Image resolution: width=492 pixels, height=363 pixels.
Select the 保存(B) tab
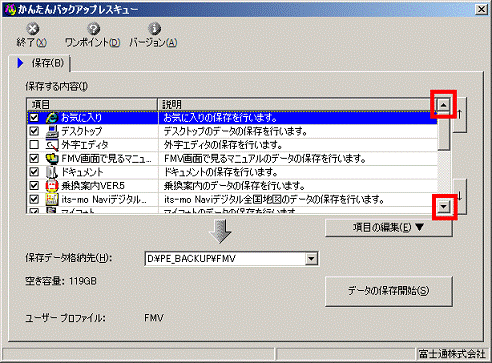click(x=39, y=63)
